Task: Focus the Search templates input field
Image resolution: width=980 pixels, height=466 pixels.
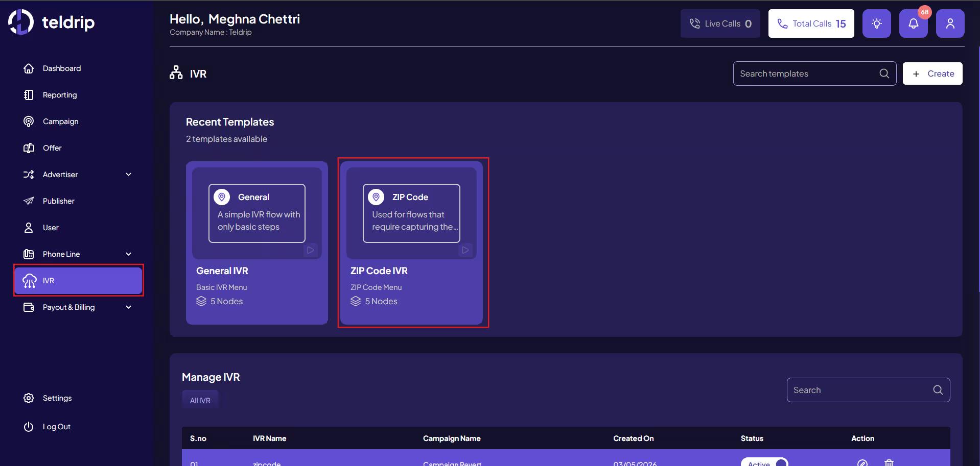Action: (x=805, y=73)
